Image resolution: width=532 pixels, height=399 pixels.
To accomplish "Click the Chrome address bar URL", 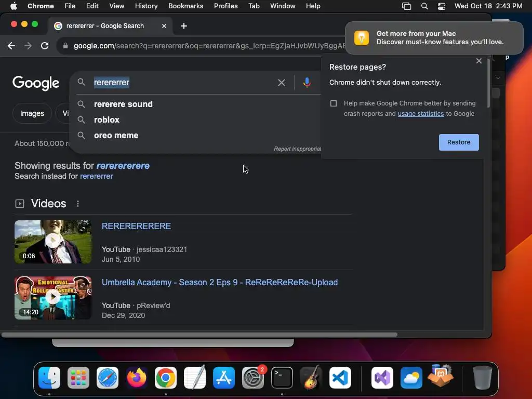I will [x=209, y=46].
